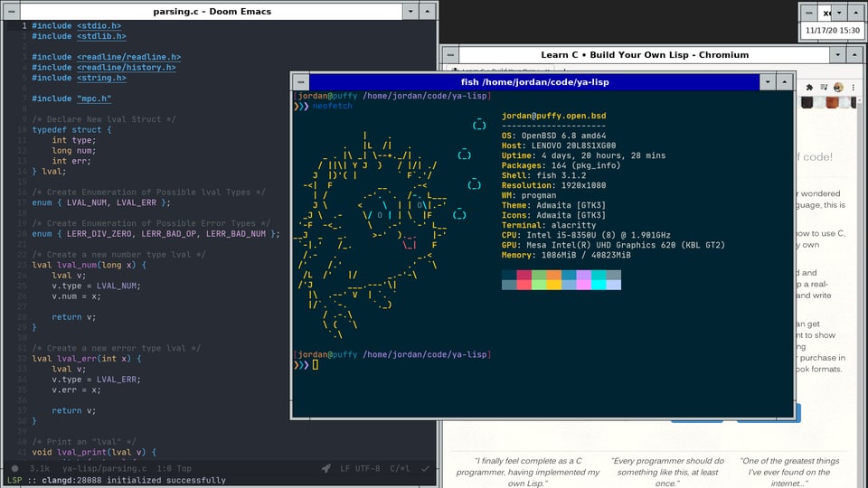Screen dimensions: 868x488
Task: Open the Chromium profile avatar
Action: click(x=838, y=88)
